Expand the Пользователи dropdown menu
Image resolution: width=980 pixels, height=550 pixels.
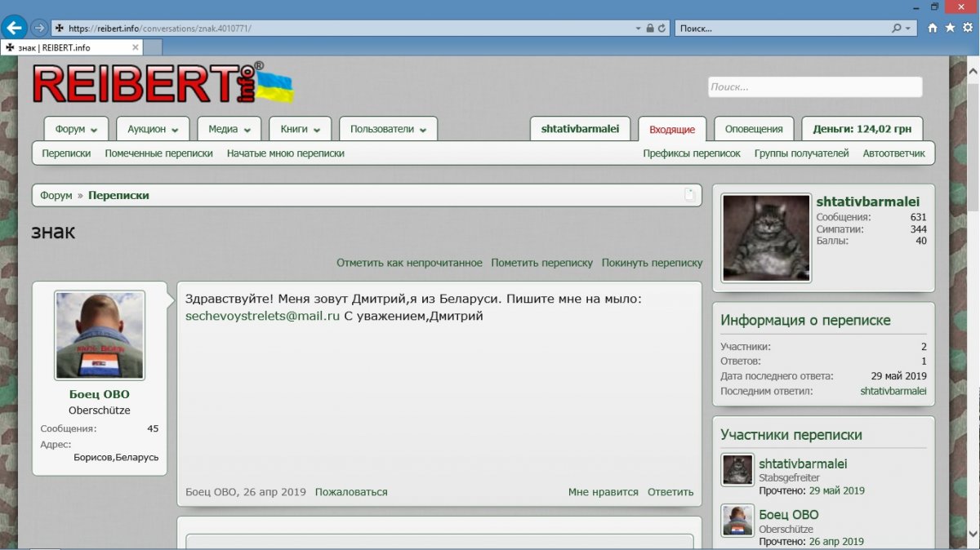click(x=388, y=129)
